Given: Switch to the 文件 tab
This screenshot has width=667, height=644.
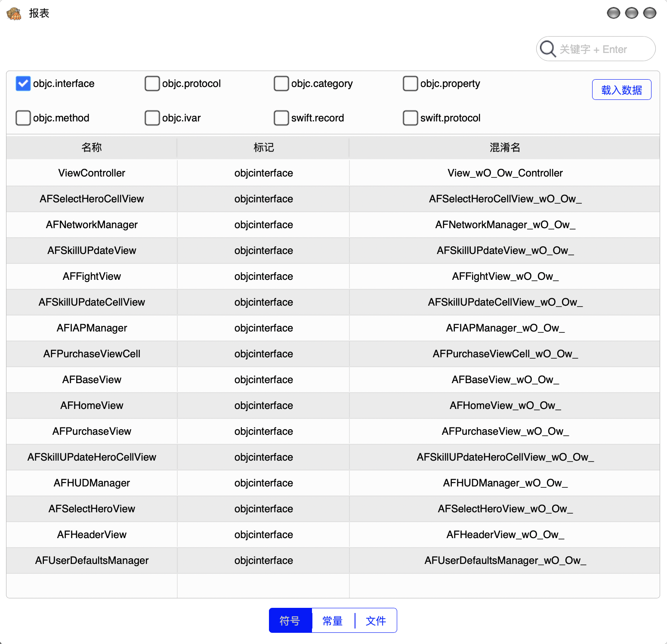Looking at the screenshot, I should (x=376, y=620).
